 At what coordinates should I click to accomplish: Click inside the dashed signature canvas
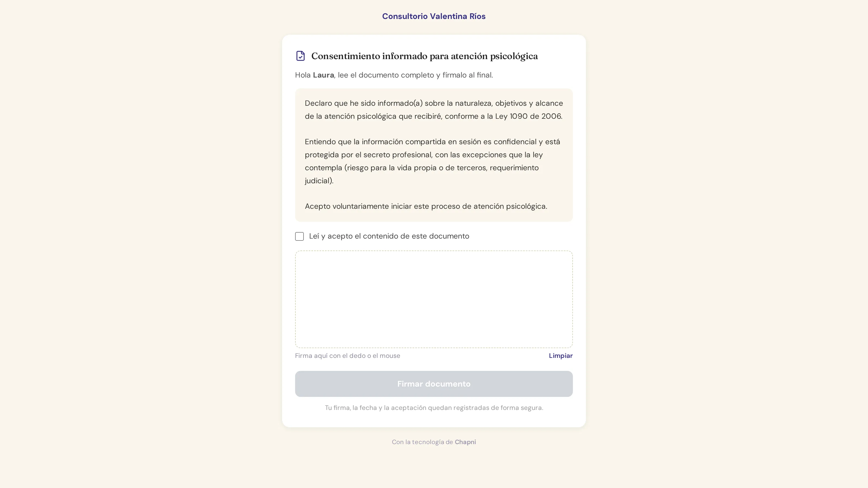[x=434, y=299]
